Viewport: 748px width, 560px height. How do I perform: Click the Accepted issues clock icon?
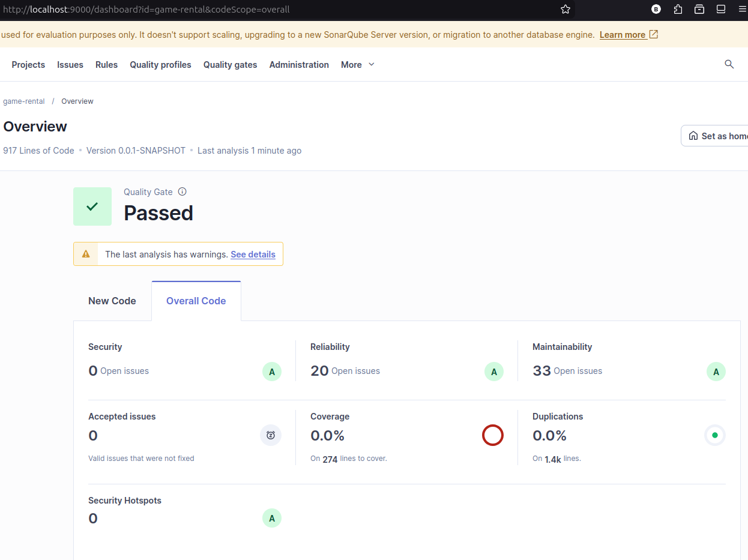271,435
